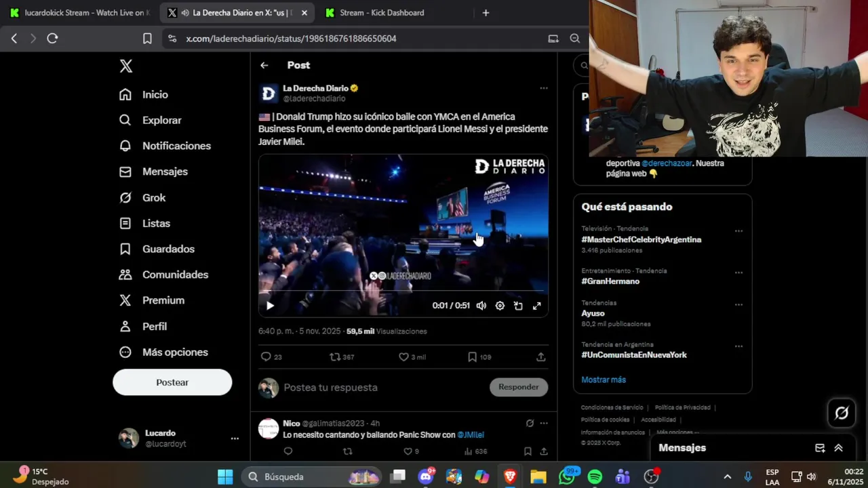Toggle video picture-in-picture mode
The image size is (868, 488).
(518, 306)
